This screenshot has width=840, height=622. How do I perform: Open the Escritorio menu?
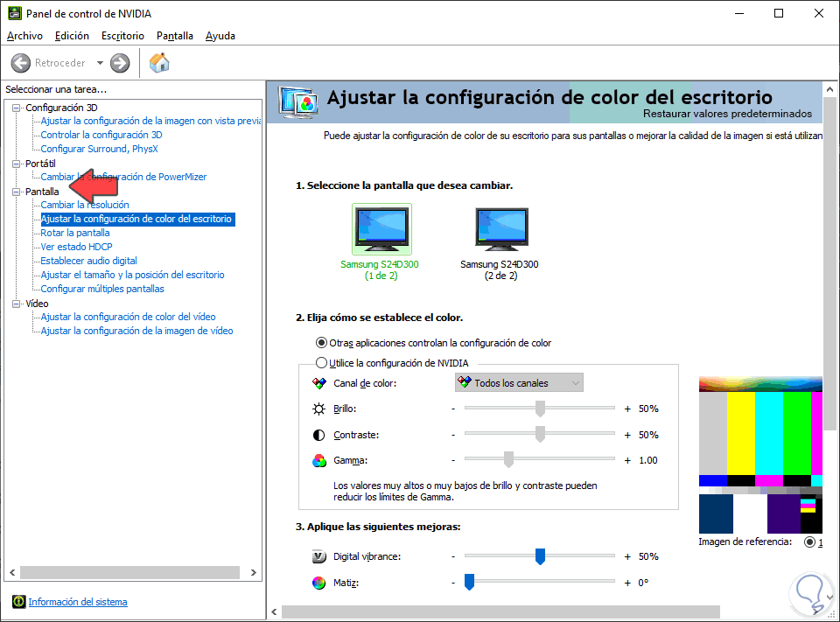point(122,36)
